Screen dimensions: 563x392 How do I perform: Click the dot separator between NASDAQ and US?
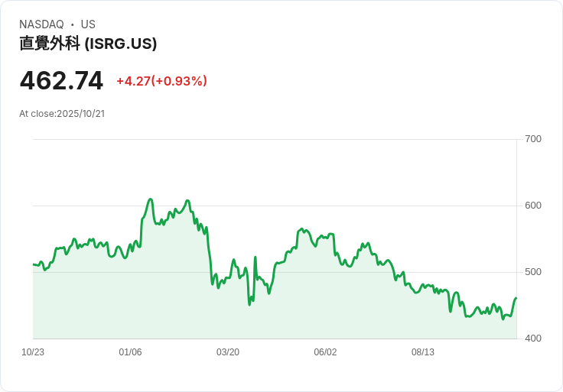click(x=72, y=25)
